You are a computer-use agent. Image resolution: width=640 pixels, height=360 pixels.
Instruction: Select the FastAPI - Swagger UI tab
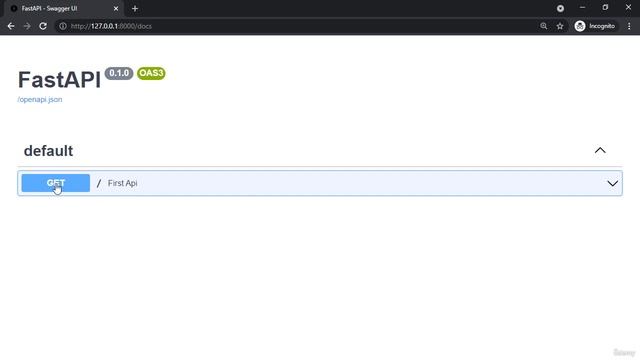point(63,9)
